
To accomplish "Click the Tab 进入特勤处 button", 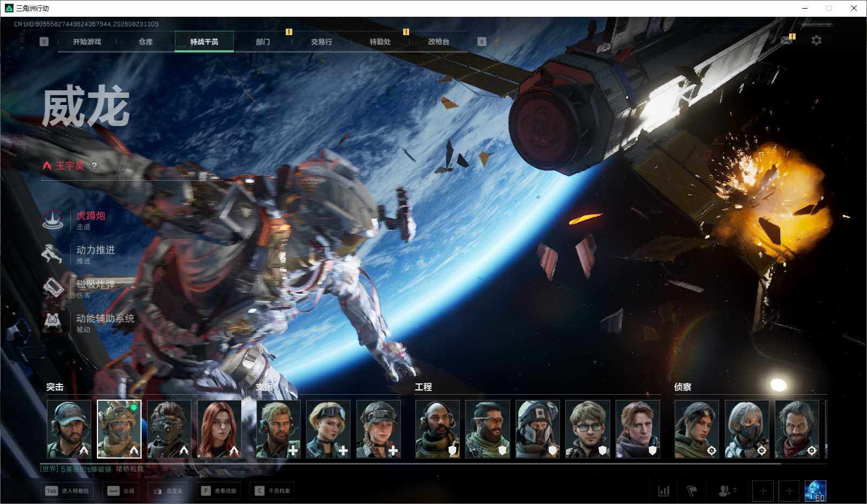I will pyautogui.click(x=67, y=491).
